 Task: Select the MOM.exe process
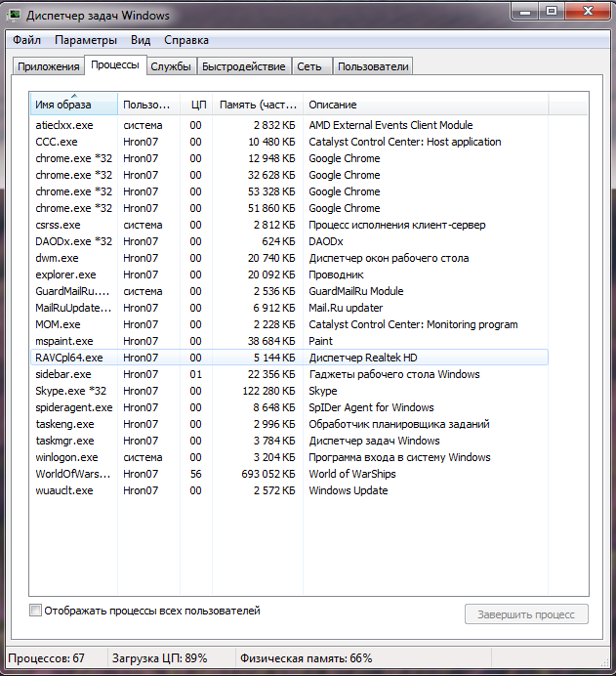289,324
